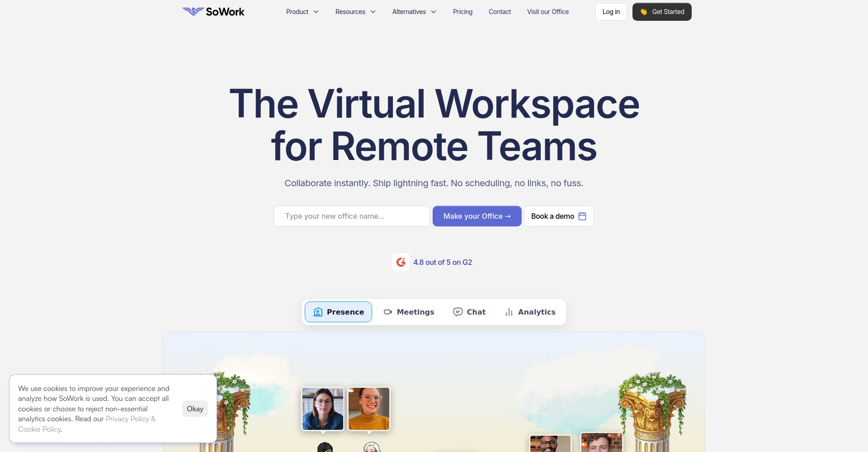Open the Contact menu item
Image resolution: width=868 pixels, height=452 pixels.
[500, 12]
